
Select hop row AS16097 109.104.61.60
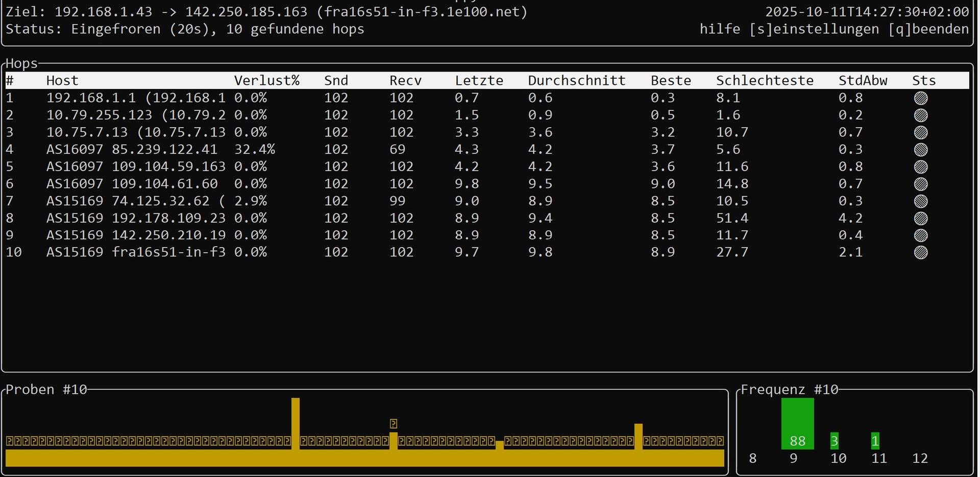487,184
